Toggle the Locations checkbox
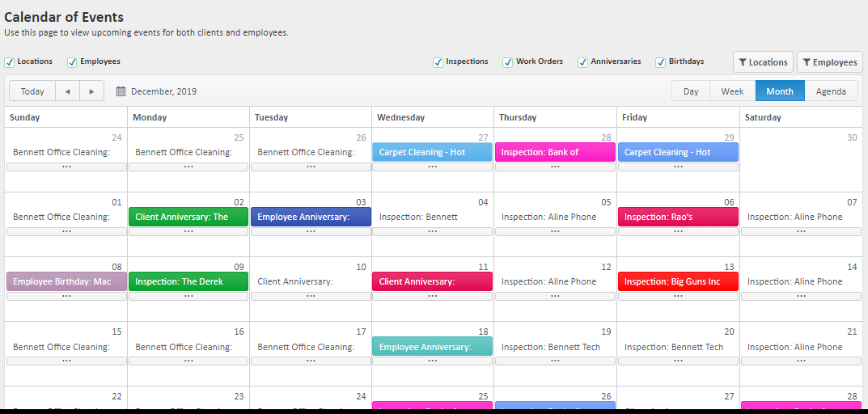Screen dimensions: 868x414 10,62
